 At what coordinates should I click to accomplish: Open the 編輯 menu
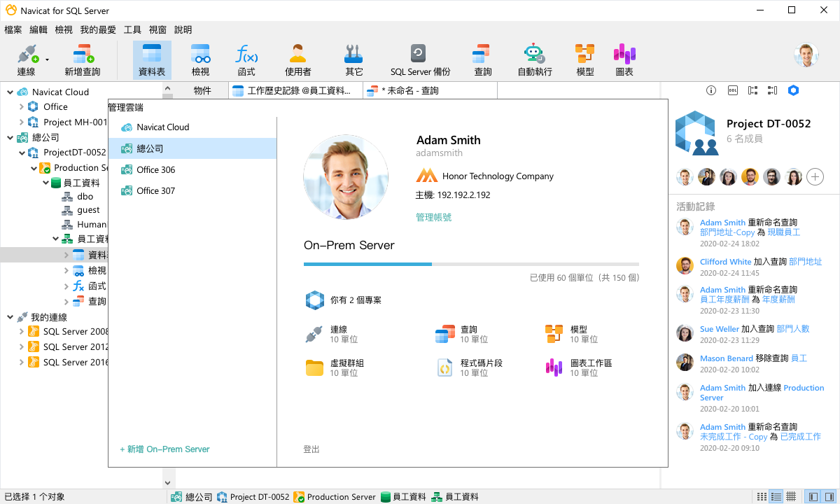coord(38,30)
